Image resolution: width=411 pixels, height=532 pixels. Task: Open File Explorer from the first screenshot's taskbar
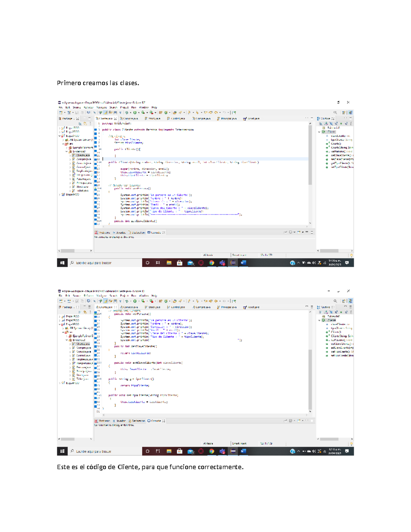pos(169,263)
